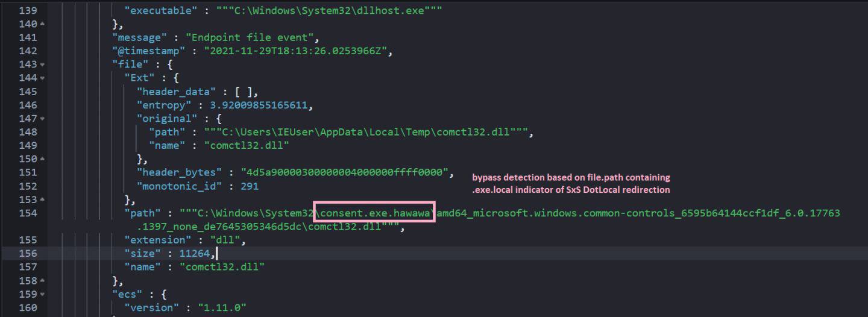Fold the "original" object on line 147
This screenshot has width=868, height=317.
(42, 119)
